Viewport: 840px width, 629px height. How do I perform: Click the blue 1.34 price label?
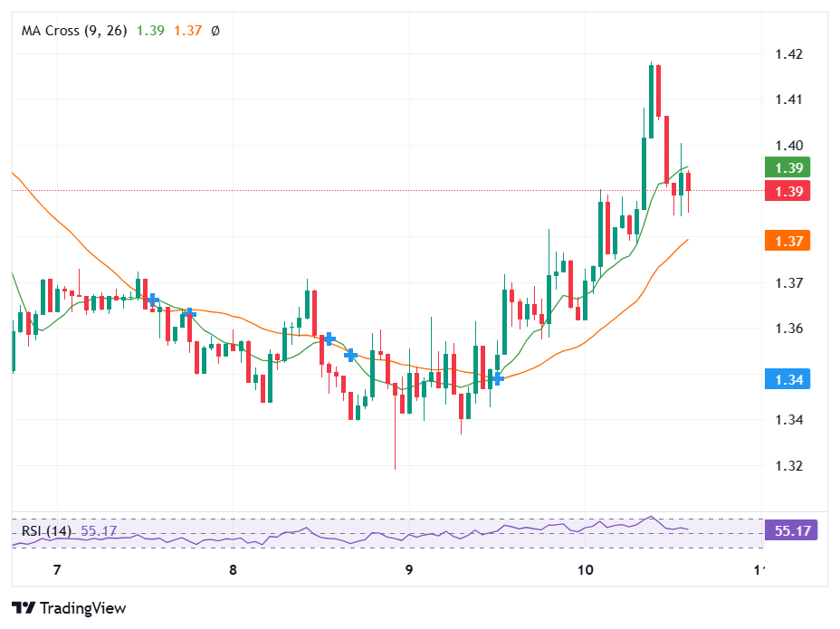[x=787, y=380]
